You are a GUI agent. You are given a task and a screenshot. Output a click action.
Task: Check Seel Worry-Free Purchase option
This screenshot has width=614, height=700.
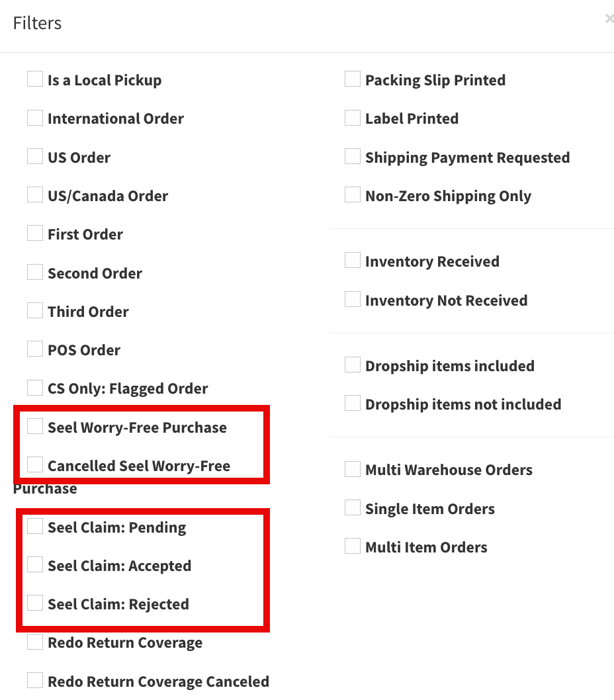point(35,427)
